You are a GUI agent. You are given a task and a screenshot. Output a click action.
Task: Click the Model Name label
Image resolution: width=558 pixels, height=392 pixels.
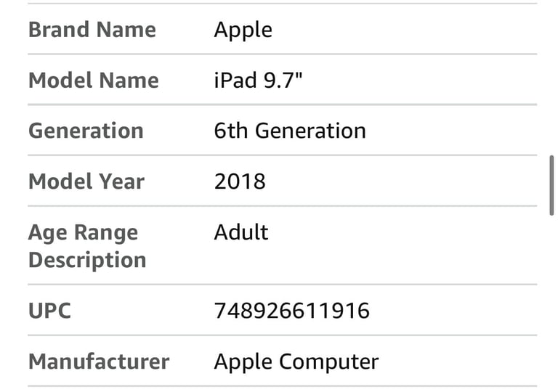94,81
